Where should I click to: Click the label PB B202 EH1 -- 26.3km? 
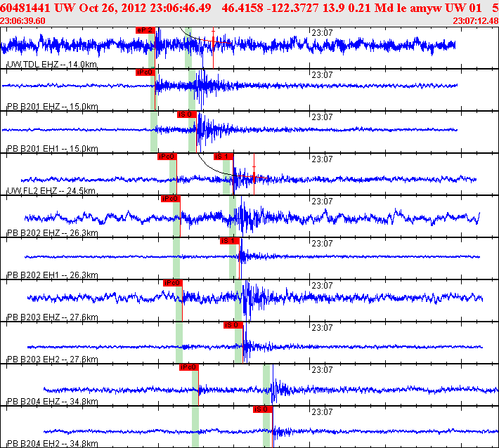pos(53,275)
